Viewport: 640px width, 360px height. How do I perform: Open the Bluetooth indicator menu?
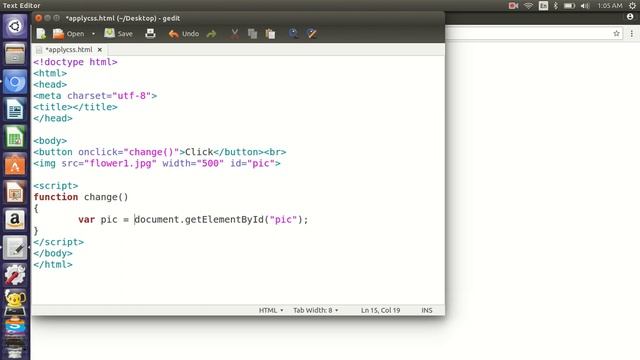click(x=556, y=6)
